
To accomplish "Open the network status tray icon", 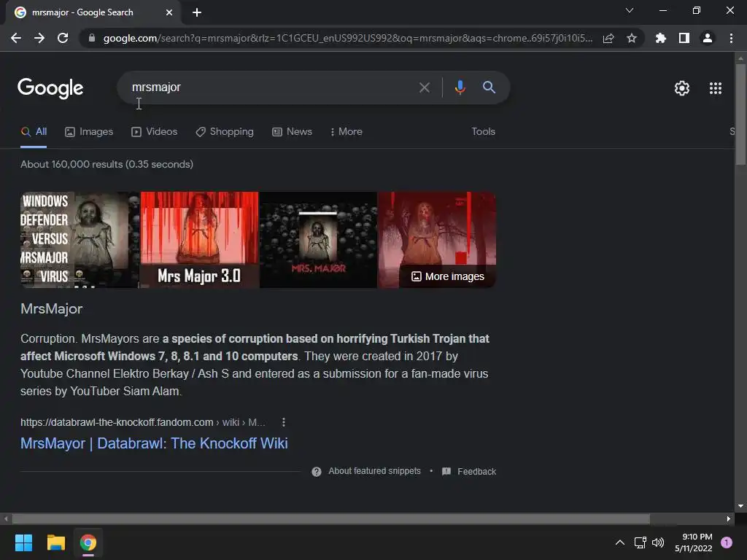I will click(640, 542).
